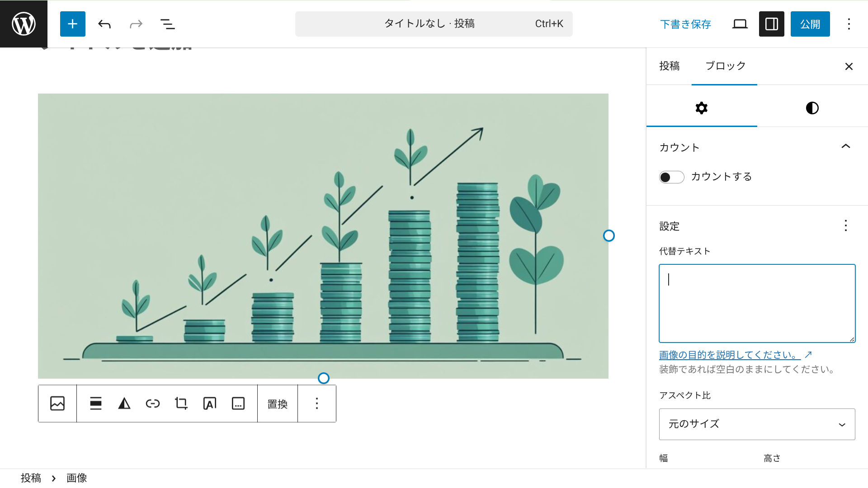Enable the カウントする toggle

[x=671, y=177]
